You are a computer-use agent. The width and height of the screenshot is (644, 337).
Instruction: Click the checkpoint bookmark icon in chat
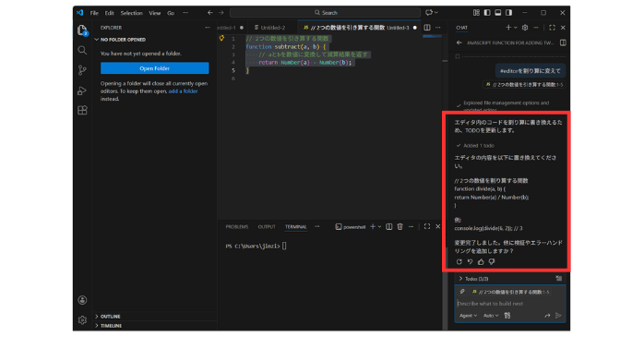(458, 56)
